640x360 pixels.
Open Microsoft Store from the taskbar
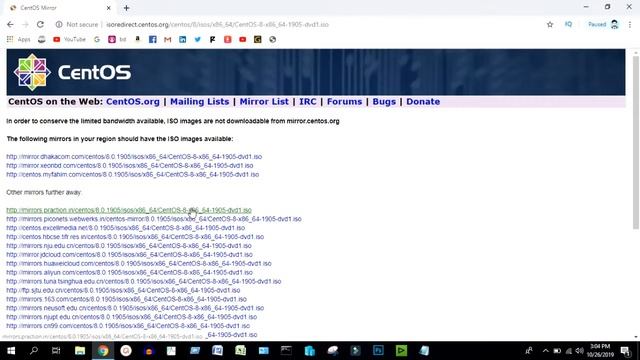click(x=309, y=351)
